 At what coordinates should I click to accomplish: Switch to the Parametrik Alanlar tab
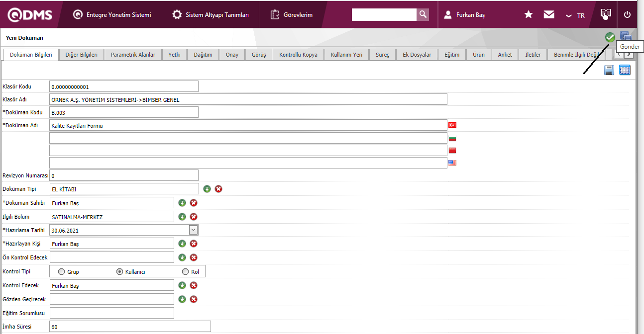tap(133, 55)
